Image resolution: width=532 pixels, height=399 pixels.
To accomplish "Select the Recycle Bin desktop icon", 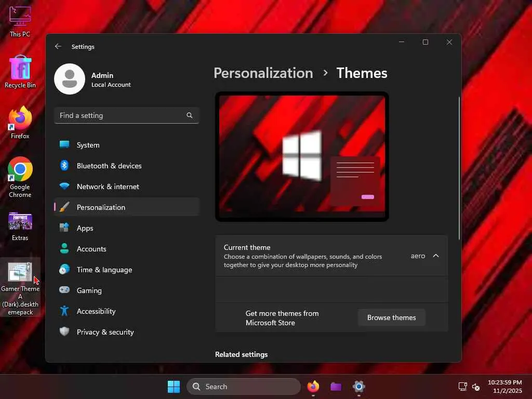I will coord(20,72).
